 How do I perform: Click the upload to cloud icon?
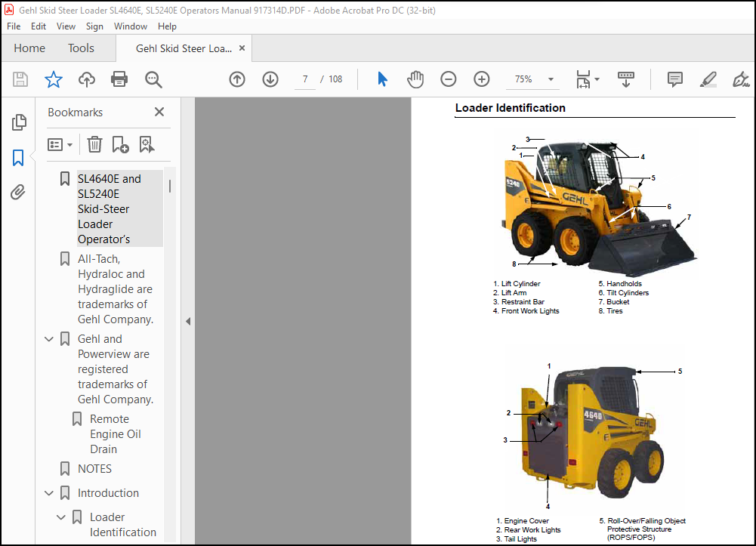pos(87,79)
